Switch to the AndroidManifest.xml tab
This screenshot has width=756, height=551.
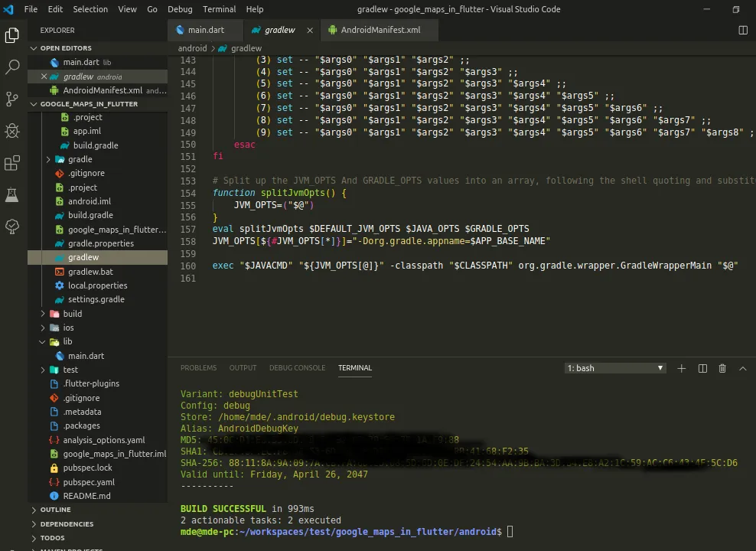[380, 30]
